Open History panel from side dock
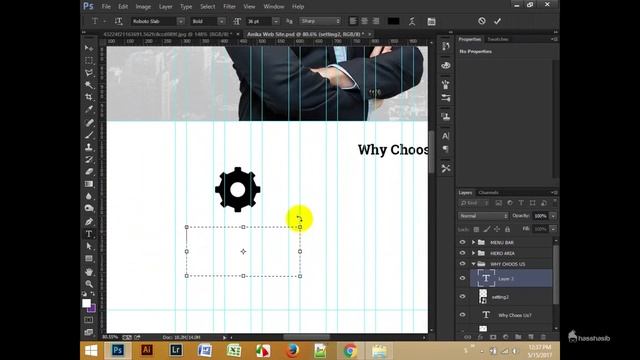Image resolution: width=640 pixels, height=360 pixels. point(445,46)
